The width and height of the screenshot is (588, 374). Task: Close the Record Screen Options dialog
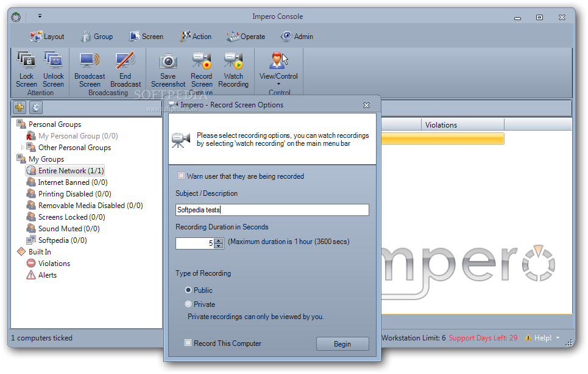tap(366, 105)
